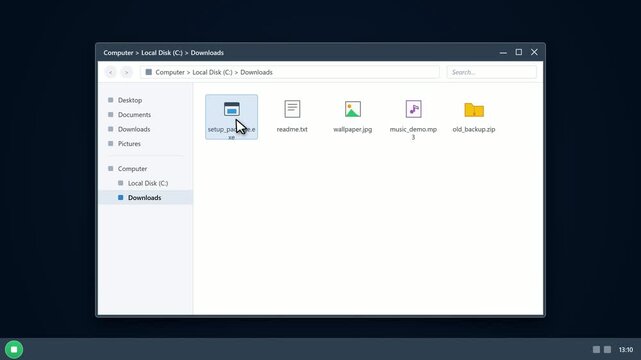This screenshot has width=641, height=360.
Task: Open the green Start button
Action: click(x=14, y=349)
